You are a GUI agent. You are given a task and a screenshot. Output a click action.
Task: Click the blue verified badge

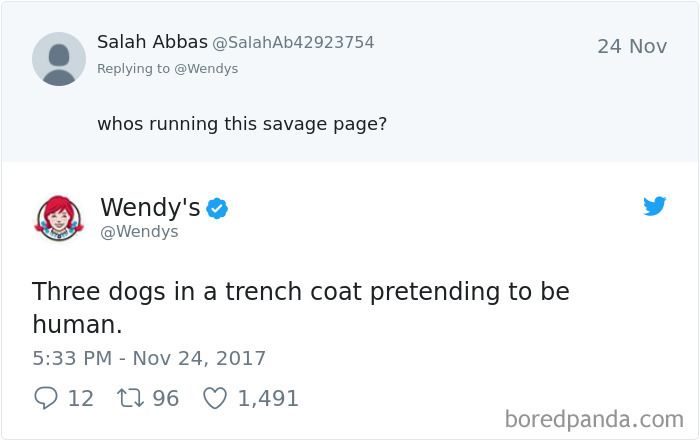pos(217,209)
